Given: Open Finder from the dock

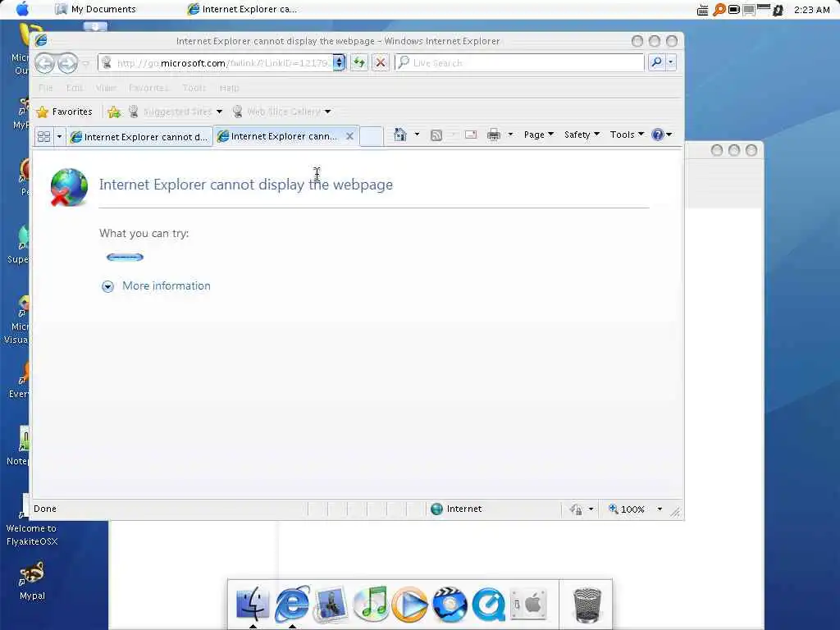Looking at the screenshot, I should (253, 603).
